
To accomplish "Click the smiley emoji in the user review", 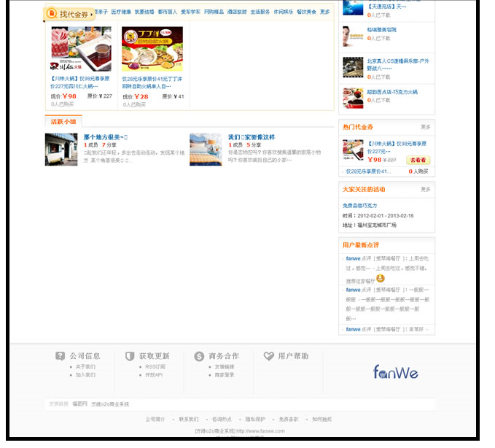I will 381,278.
